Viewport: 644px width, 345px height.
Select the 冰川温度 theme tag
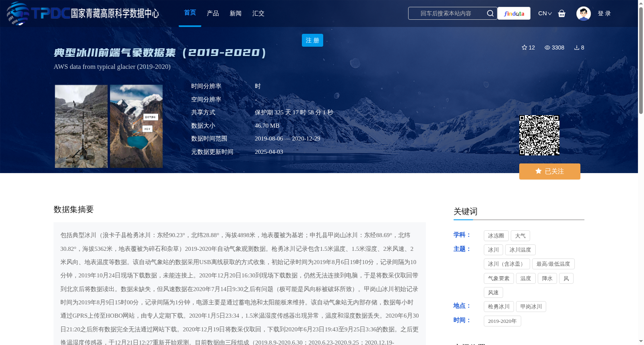(x=520, y=250)
